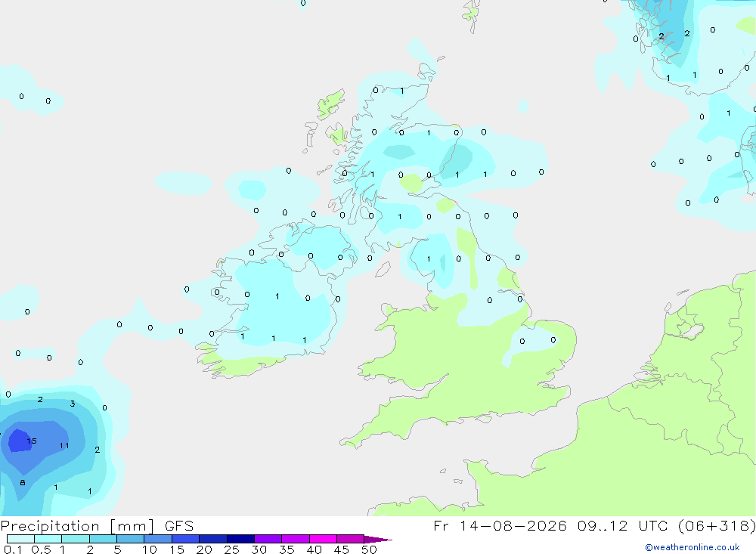Pick the 45–50 mm legend swatch

tap(351, 539)
